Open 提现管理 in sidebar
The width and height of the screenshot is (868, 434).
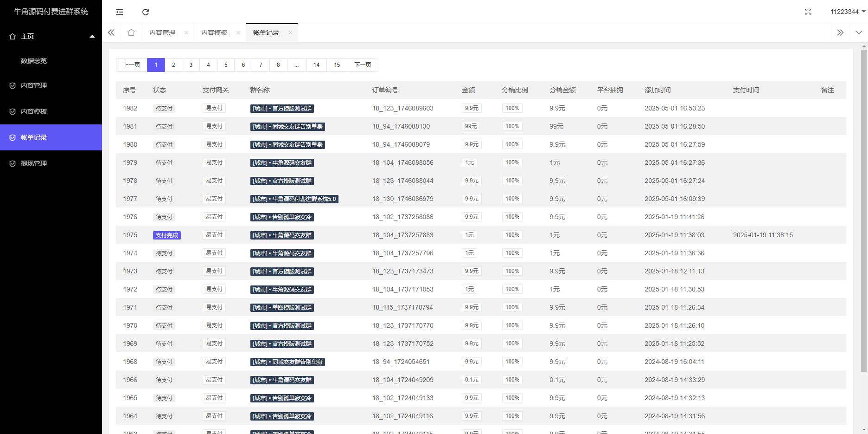coord(51,163)
